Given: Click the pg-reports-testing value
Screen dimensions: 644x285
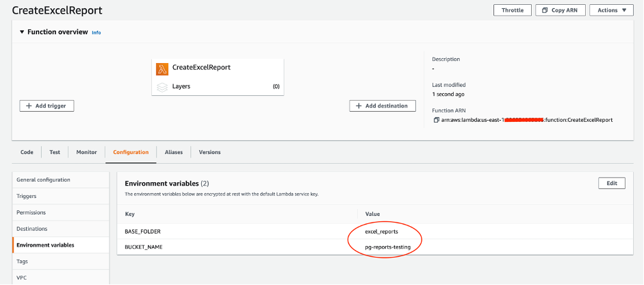Looking at the screenshot, I should (388, 247).
